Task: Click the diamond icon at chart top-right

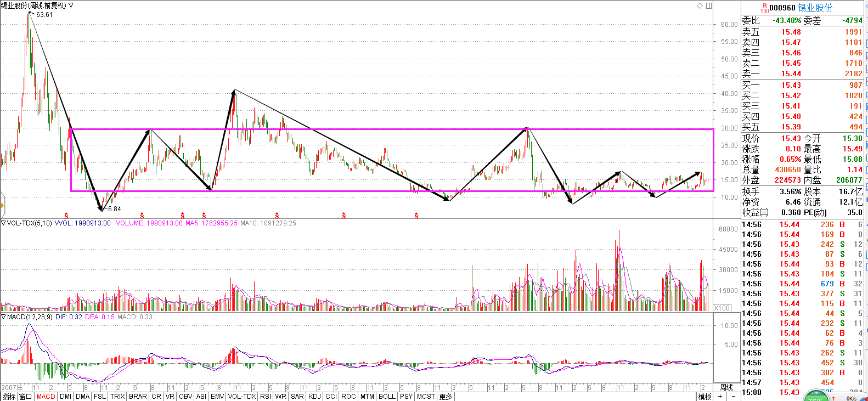Action: tap(700, 5)
